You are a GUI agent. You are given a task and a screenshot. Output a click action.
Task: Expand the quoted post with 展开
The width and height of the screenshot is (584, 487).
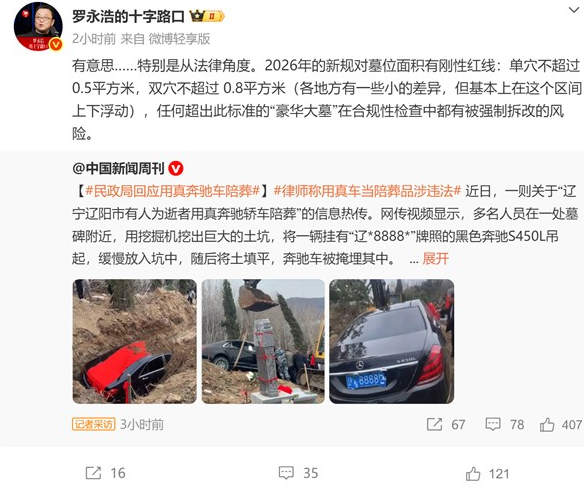point(435,258)
